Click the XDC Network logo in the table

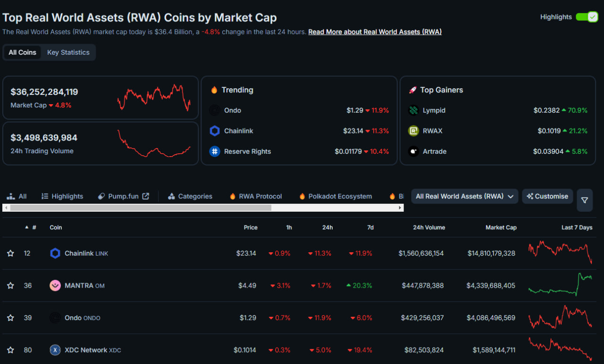coord(55,350)
